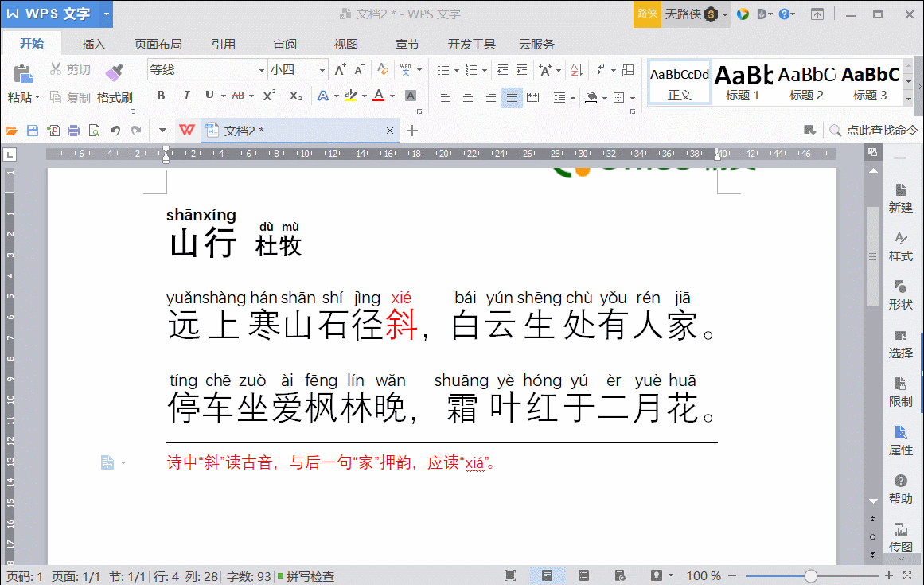
Task: Open the WPS 文字 application menu arrow
Action: (x=107, y=14)
